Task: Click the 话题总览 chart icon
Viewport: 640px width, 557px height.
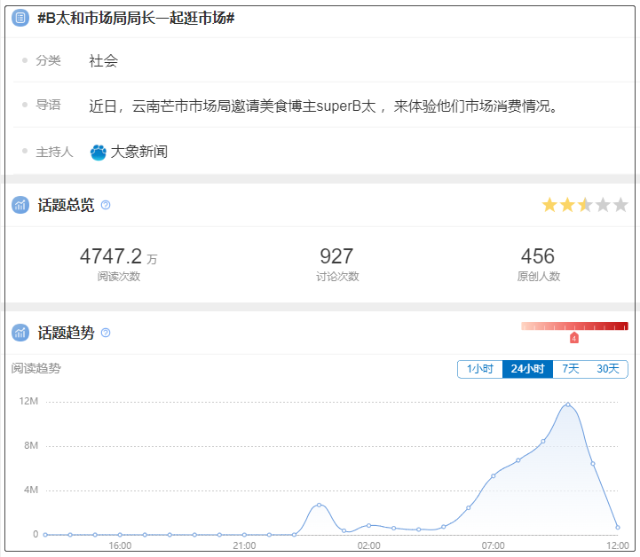Action: 20,205
